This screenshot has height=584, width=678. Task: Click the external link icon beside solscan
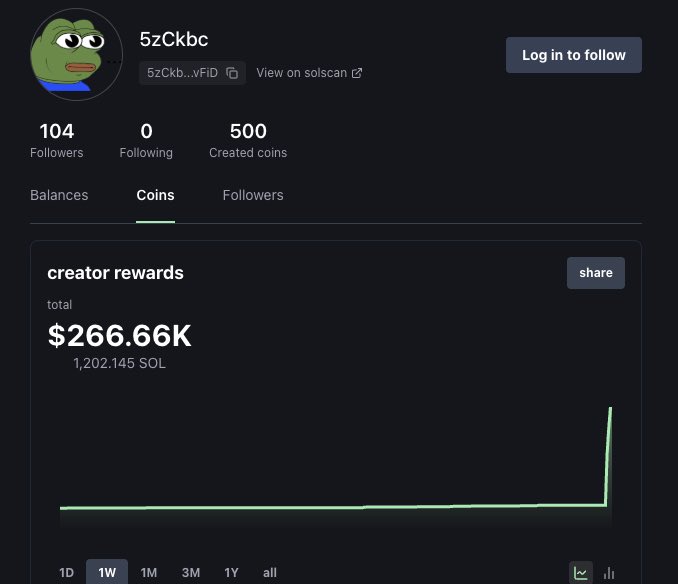pyautogui.click(x=357, y=73)
